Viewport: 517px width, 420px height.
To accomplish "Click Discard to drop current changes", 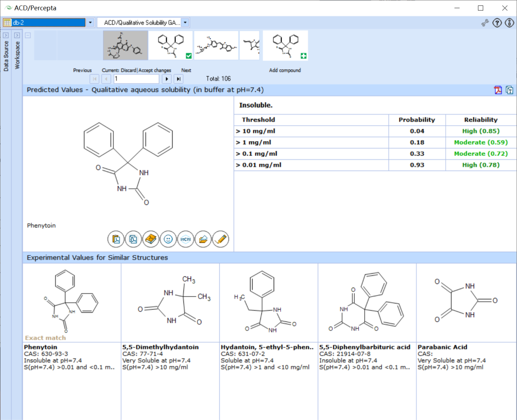I will pos(128,70).
